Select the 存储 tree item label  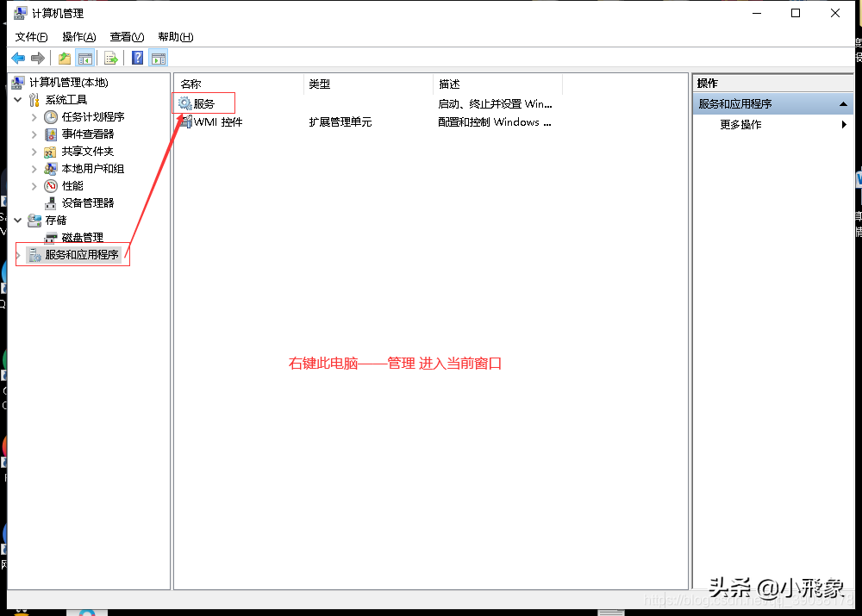(x=56, y=221)
